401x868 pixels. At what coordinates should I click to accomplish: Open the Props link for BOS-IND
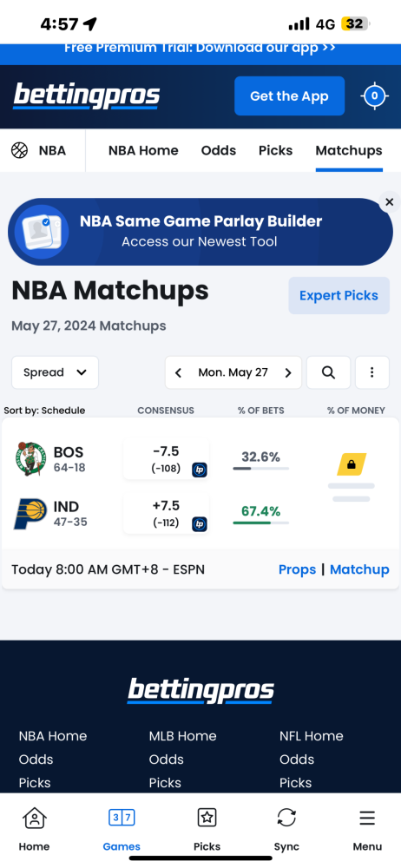[x=298, y=569]
